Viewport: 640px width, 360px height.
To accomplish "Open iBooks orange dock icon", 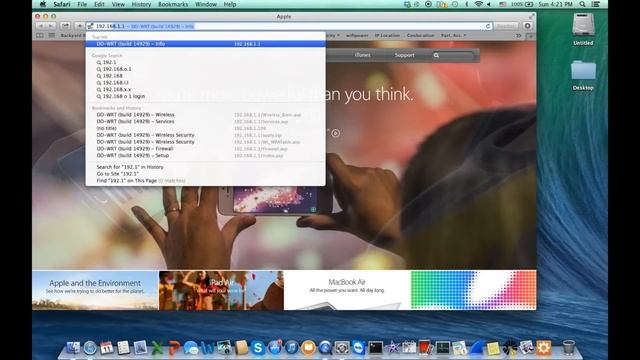I will pos(309,348).
